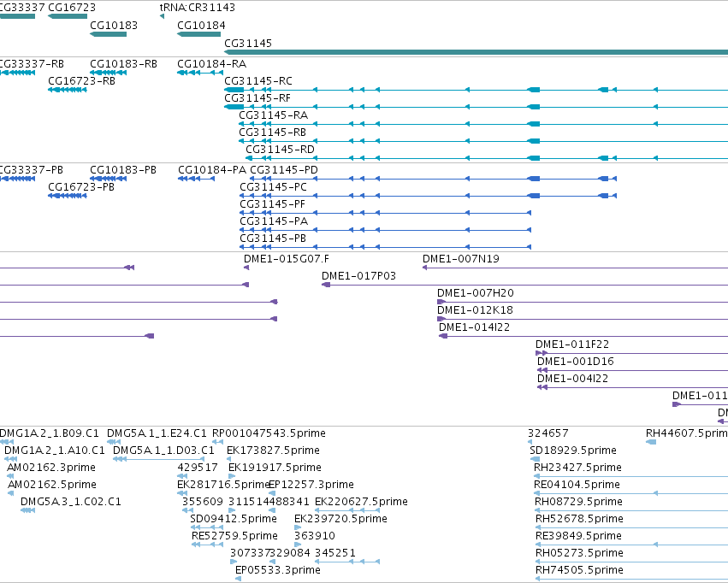Select the CG31145-RA transcript label
This screenshot has height=583, width=728.
tap(274, 115)
